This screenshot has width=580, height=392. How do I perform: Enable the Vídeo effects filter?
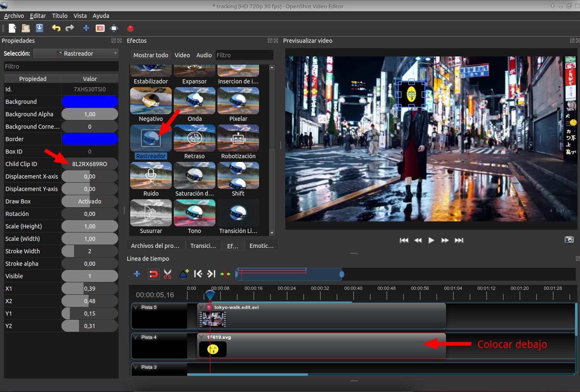182,55
